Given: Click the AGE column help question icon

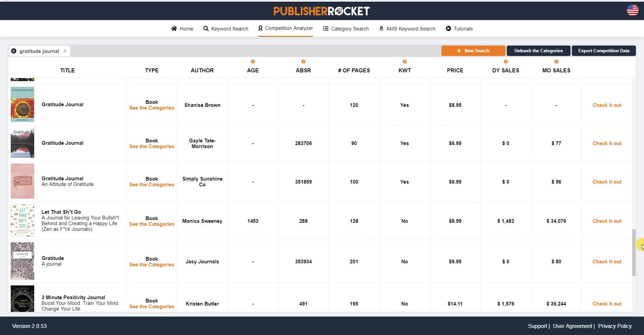Looking at the screenshot, I should point(253,62).
